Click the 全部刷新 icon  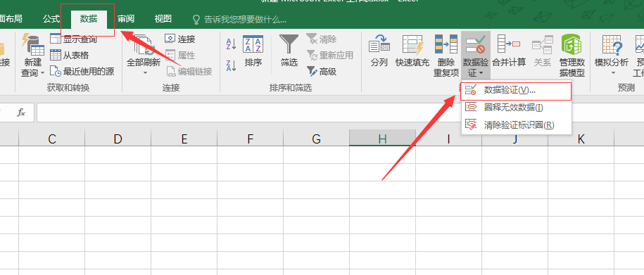pyautogui.click(x=144, y=45)
